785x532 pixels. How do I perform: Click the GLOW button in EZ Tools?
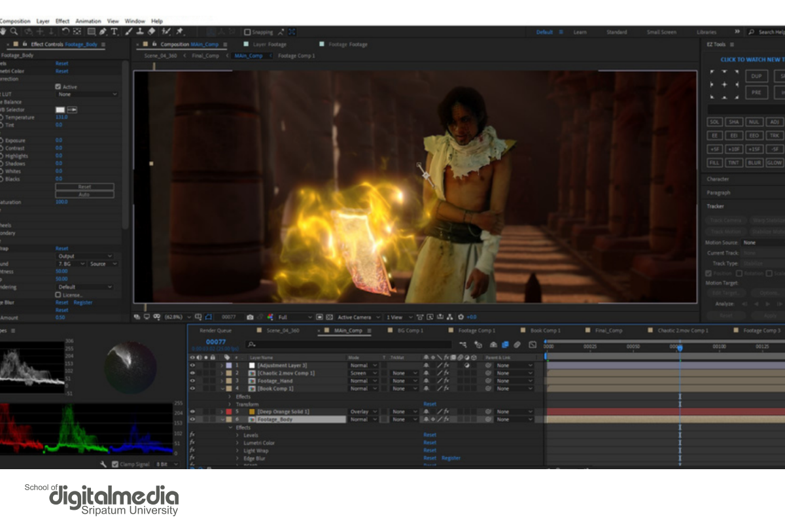click(x=775, y=162)
